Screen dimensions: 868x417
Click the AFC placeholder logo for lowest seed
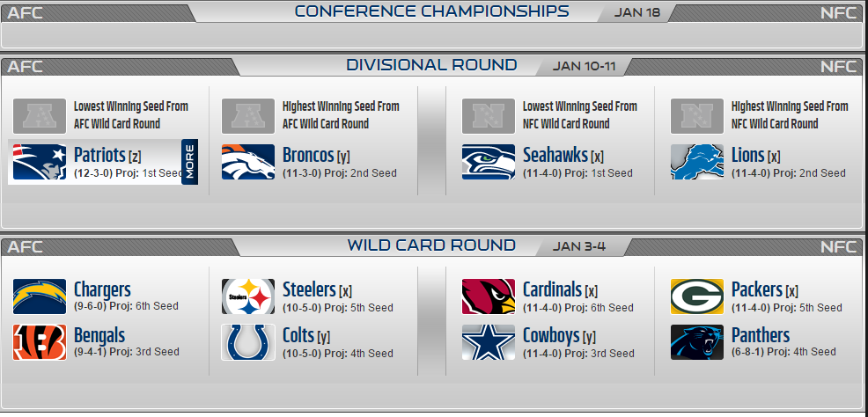(40, 115)
